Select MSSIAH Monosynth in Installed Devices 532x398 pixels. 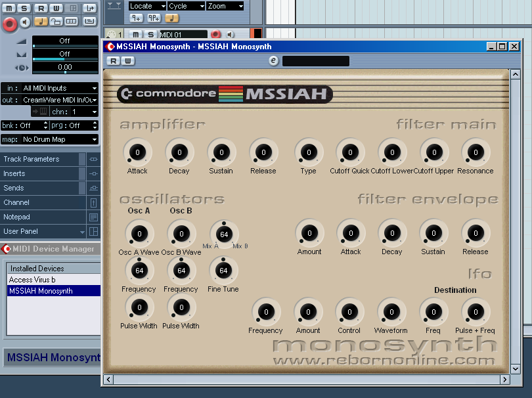coord(54,291)
